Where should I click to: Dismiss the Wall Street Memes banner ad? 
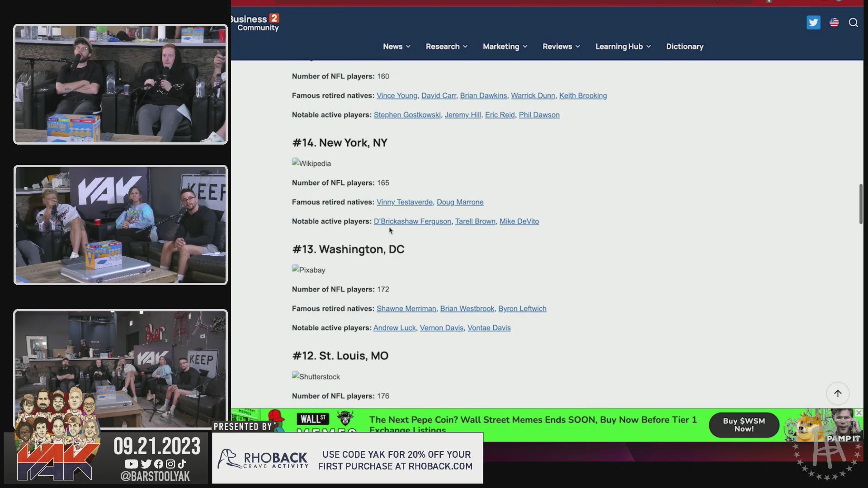[859, 413]
